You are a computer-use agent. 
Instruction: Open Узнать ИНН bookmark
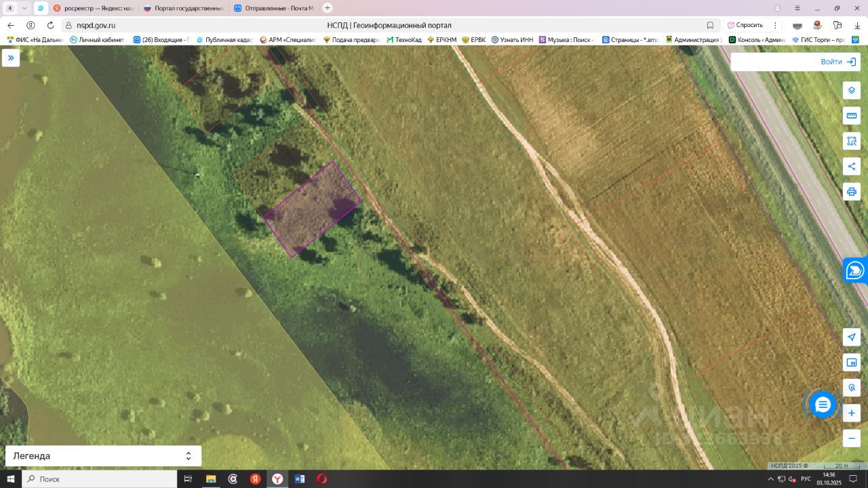(x=513, y=40)
